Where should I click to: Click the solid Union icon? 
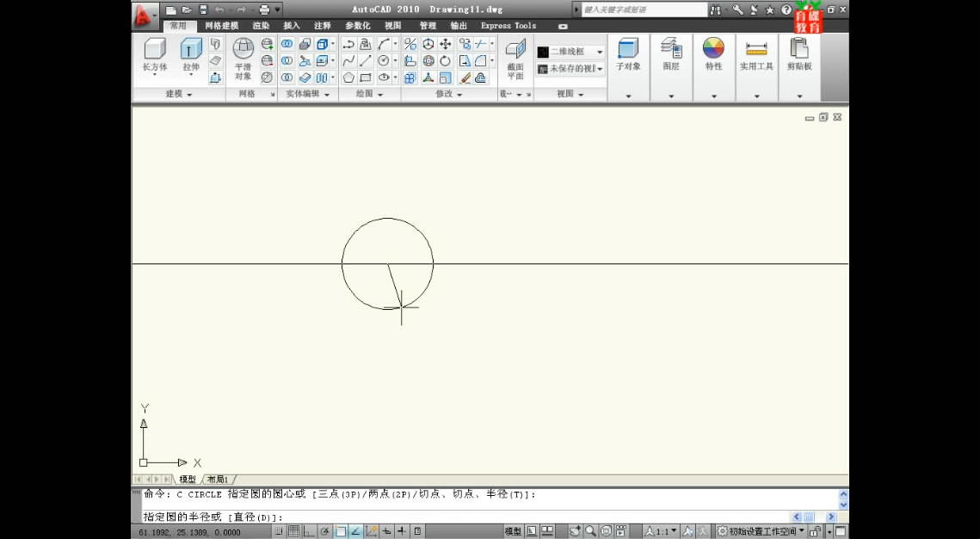[x=287, y=44]
